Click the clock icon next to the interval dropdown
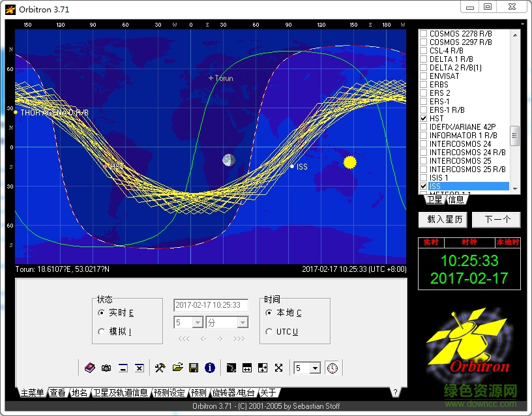Image resolution: width=532 pixels, height=416 pixels. [332, 368]
